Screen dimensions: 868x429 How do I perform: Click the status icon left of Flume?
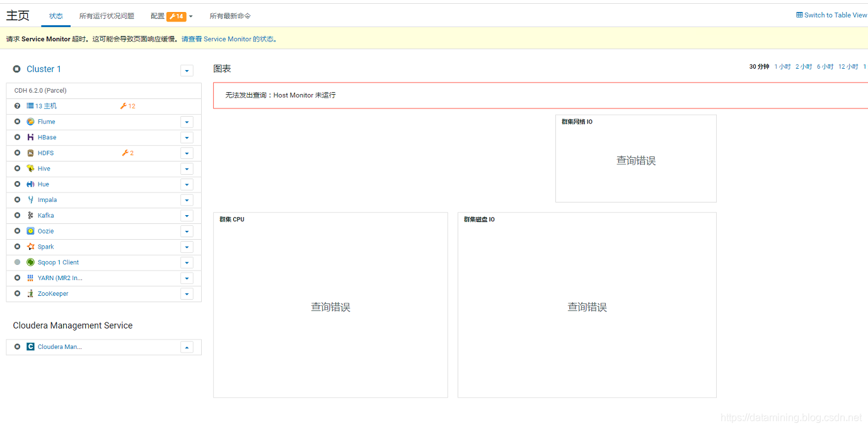(18, 122)
